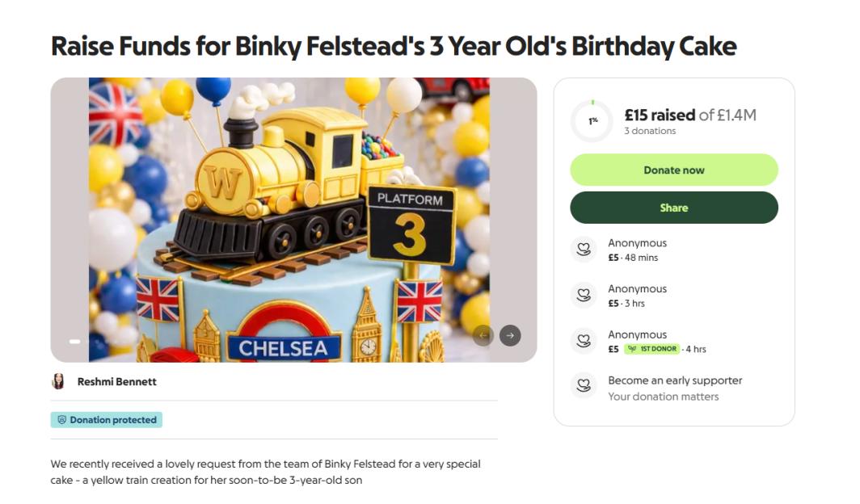Click Reshmi Bennett's organizer avatar

pos(58,381)
